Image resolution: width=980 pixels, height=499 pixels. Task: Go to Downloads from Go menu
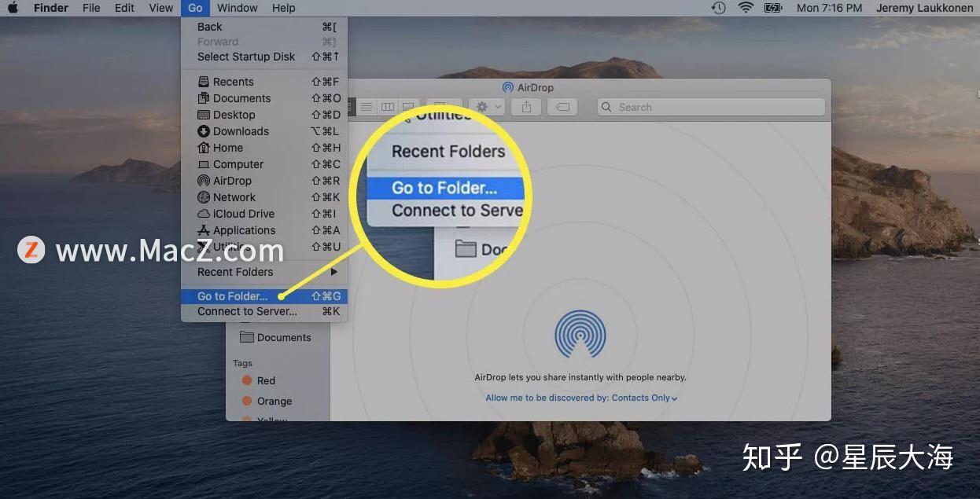pos(264,131)
